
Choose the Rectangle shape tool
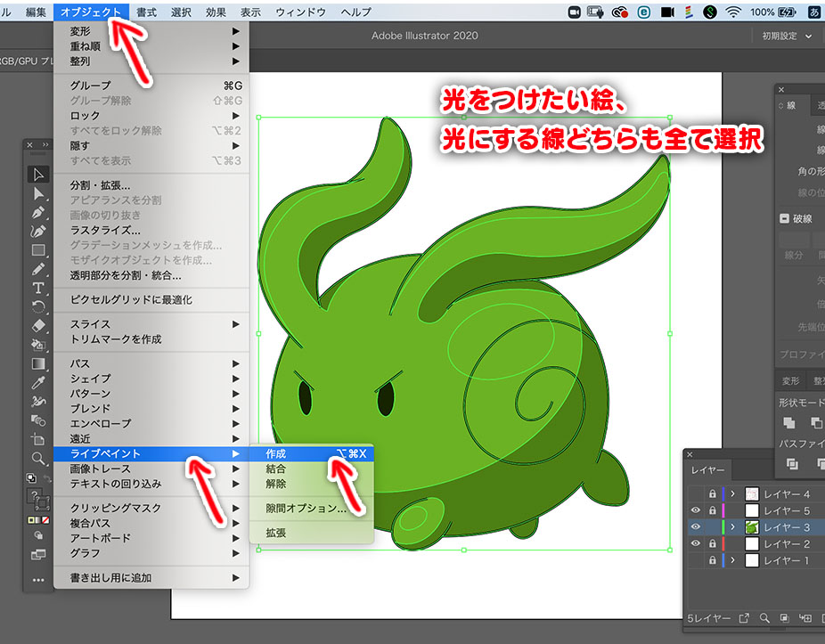(x=38, y=250)
